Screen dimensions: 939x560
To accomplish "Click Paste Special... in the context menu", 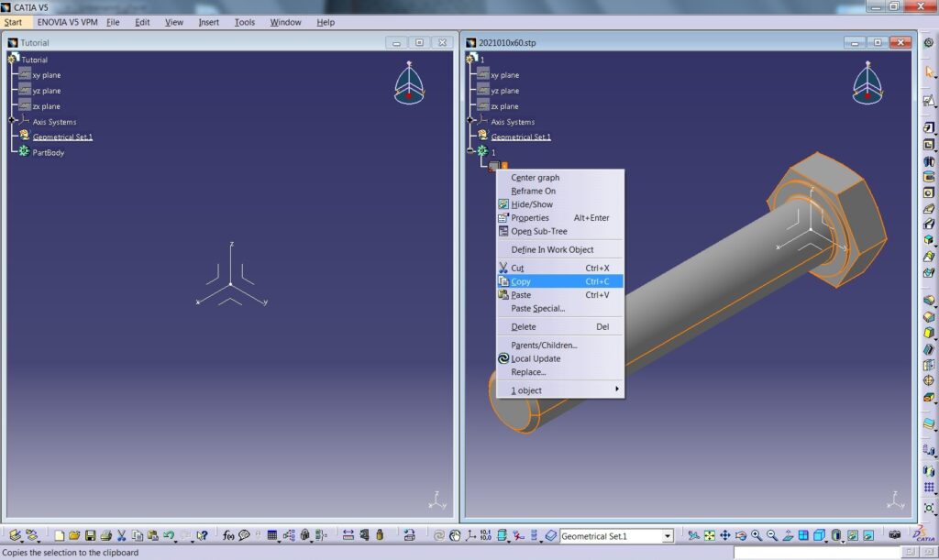I will 537,308.
